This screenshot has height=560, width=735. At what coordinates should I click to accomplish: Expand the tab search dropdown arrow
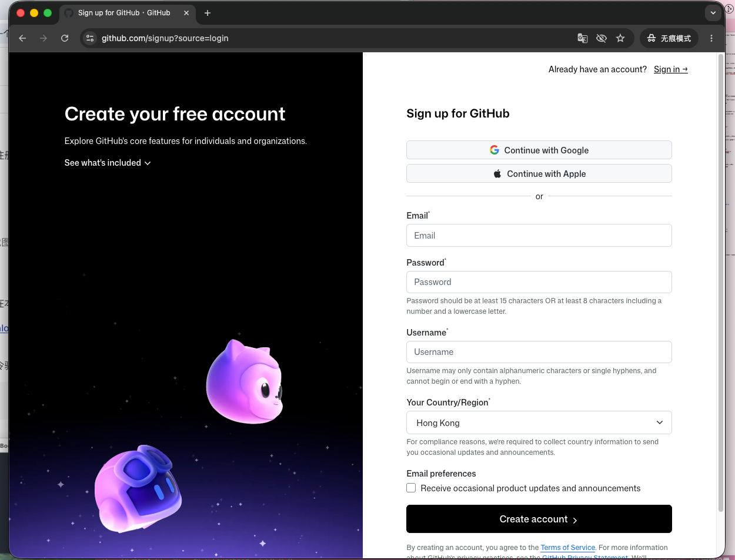coord(713,12)
